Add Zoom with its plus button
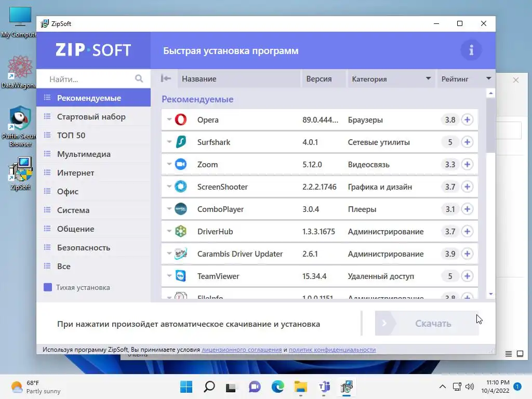 coord(467,165)
